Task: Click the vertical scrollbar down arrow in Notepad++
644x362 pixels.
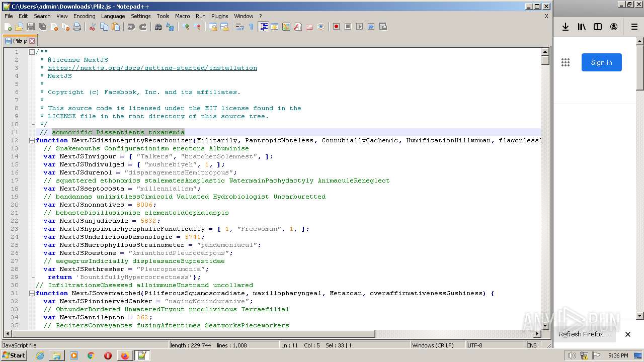Action: [x=545, y=325]
